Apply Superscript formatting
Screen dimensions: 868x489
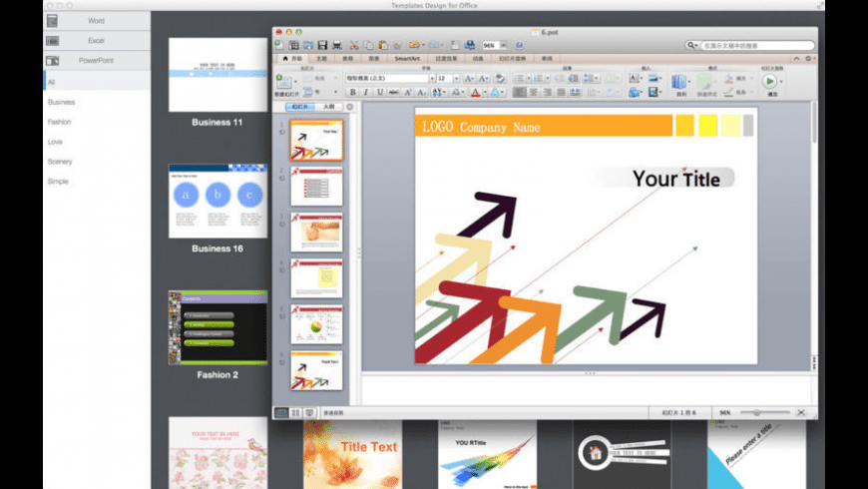[408, 93]
